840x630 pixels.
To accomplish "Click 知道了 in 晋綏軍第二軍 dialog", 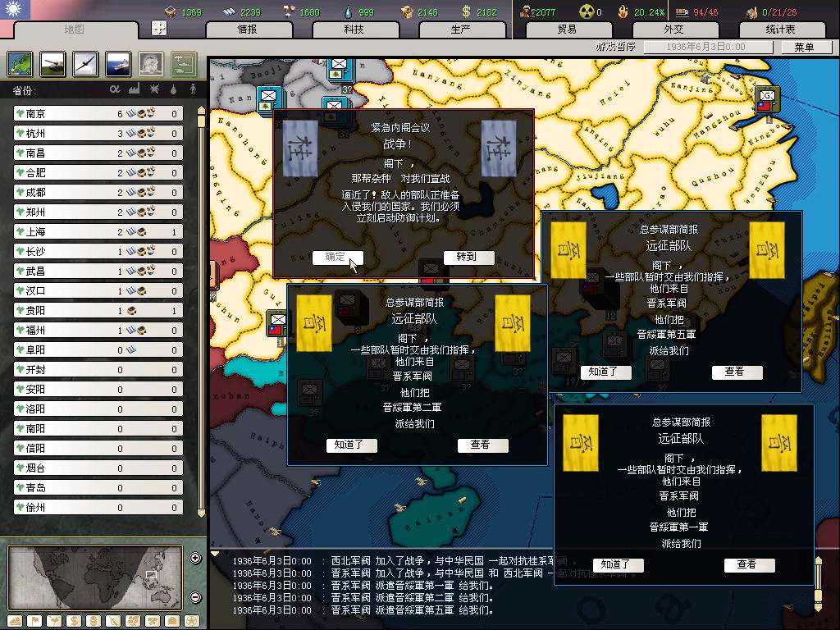I will tap(351, 445).
